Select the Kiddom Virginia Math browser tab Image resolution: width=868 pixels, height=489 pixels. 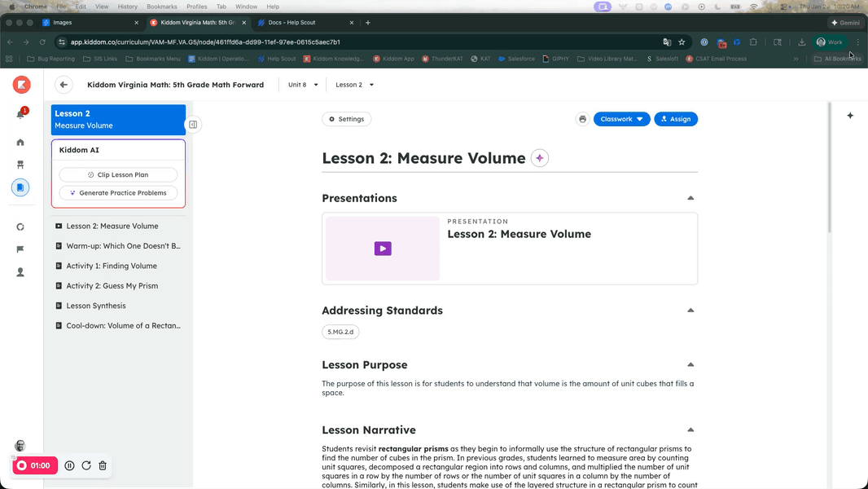click(198, 23)
